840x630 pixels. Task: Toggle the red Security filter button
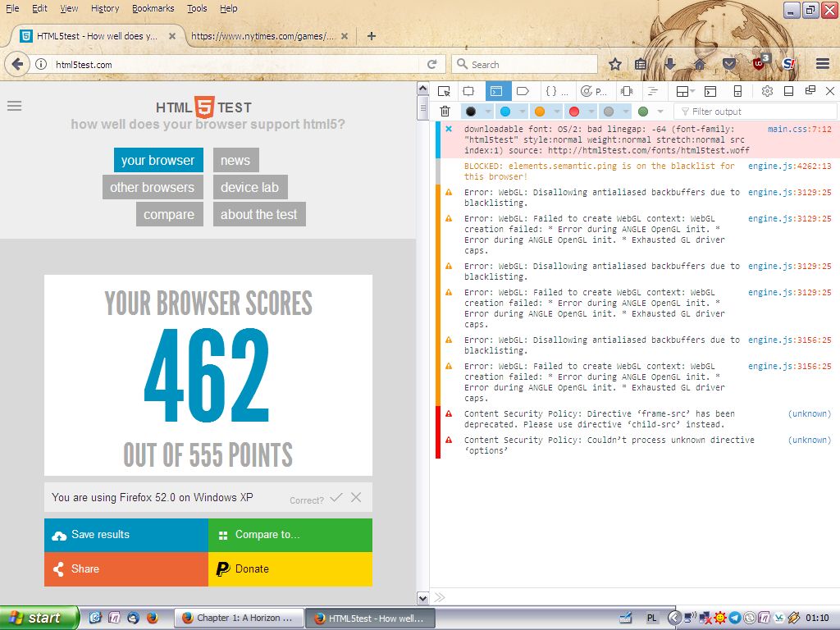pos(573,112)
